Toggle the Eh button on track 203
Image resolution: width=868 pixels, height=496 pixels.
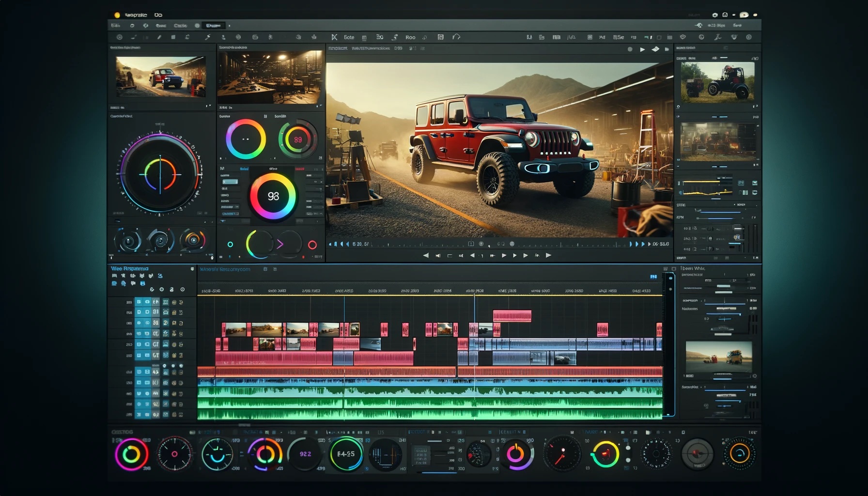(155, 302)
